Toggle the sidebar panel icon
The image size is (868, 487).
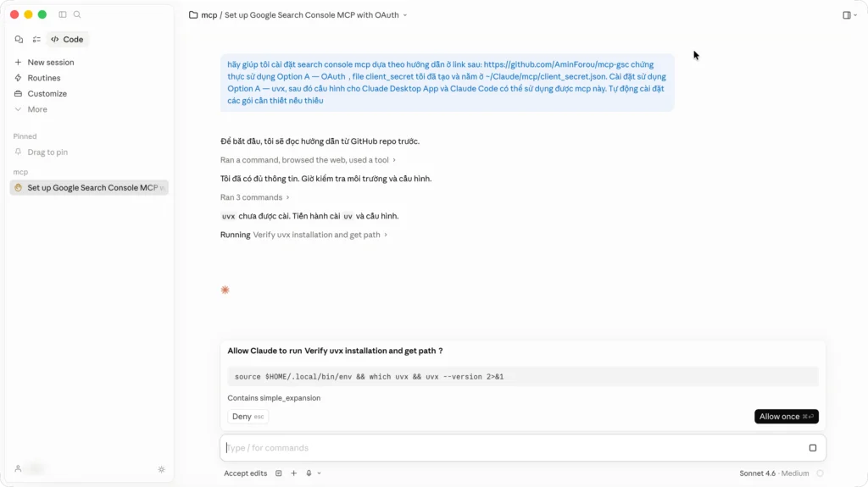(63, 14)
